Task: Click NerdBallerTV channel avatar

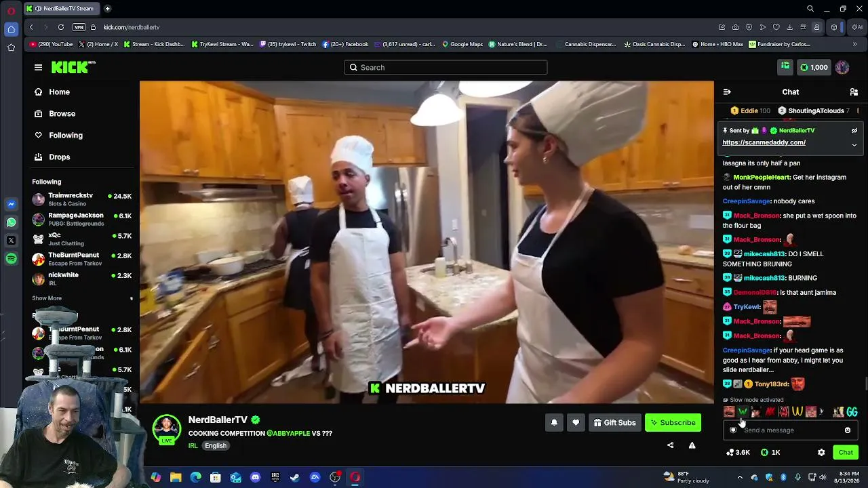Action: pyautogui.click(x=167, y=429)
